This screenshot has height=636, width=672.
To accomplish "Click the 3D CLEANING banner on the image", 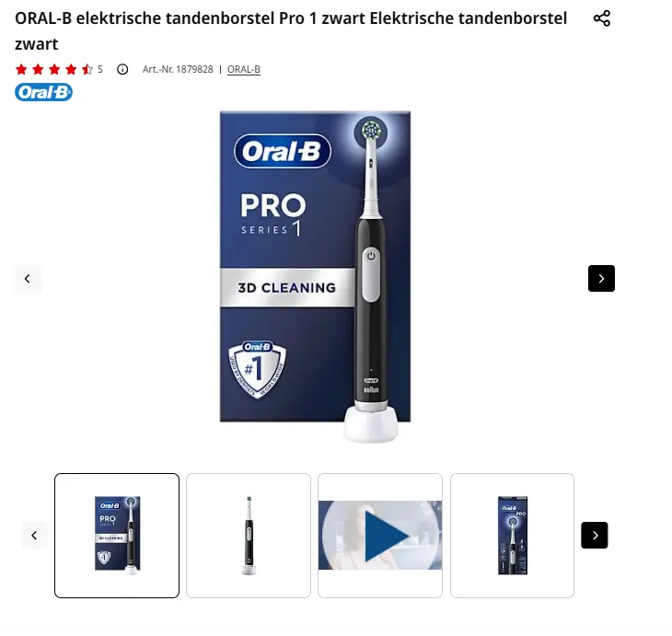I will [287, 287].
